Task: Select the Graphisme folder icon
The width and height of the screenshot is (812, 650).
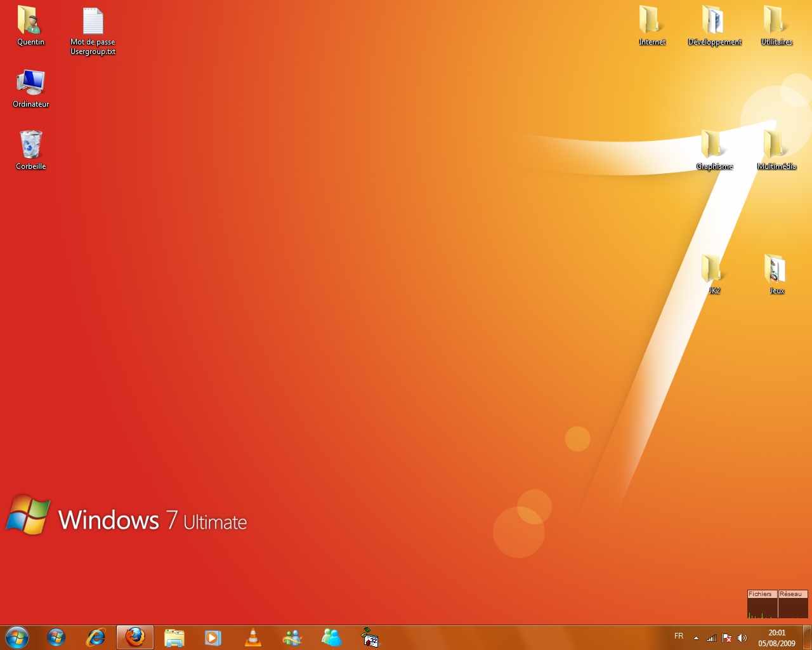Action: [x=714, y=150]
